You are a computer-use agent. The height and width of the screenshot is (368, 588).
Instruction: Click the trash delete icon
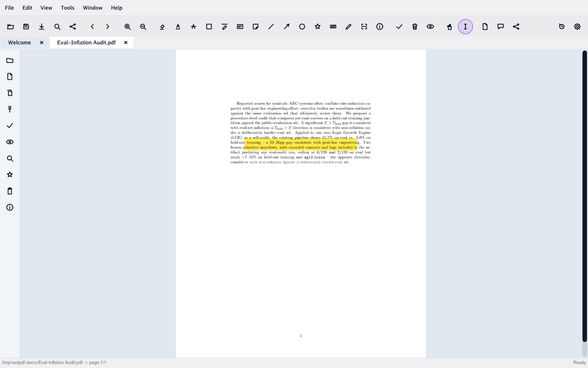(415, 27)
